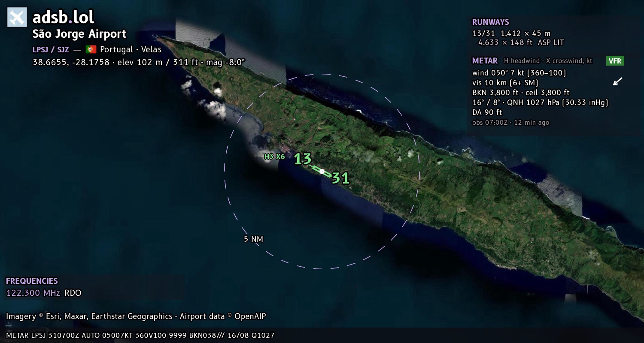Click the wind 050° 7 kt line
The width and height of the screenshot is (644, 343).
519,73
